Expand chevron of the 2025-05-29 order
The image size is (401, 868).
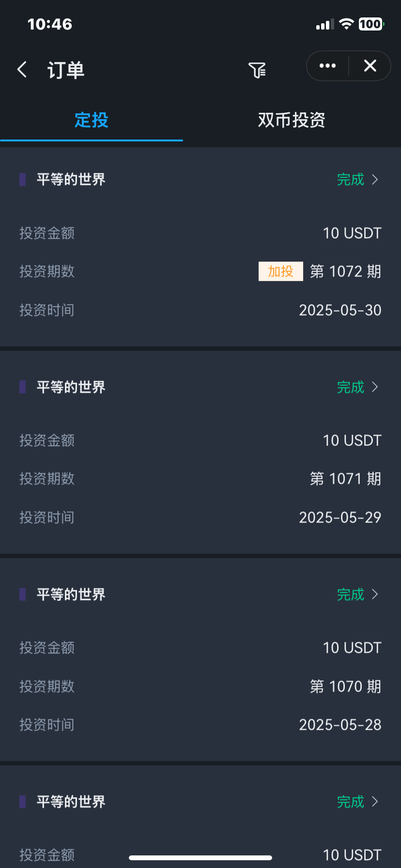tap(375, 387)
